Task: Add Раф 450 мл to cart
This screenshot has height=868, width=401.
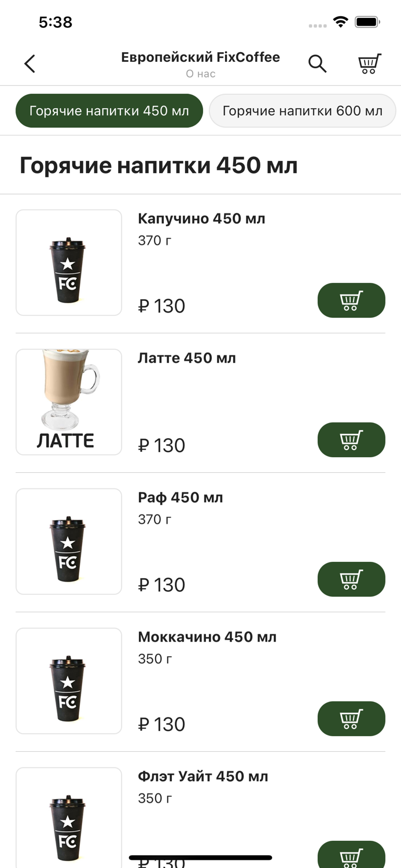Action: coord(351,579)
